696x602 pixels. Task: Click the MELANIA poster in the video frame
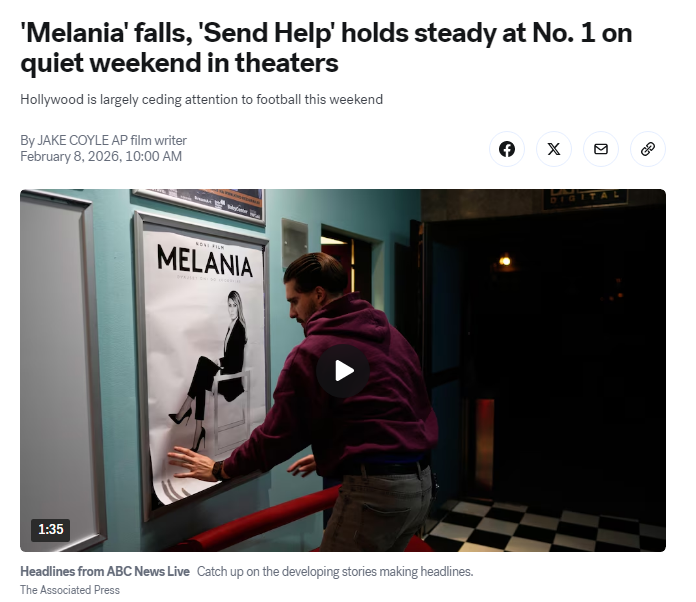pos(202,364)
